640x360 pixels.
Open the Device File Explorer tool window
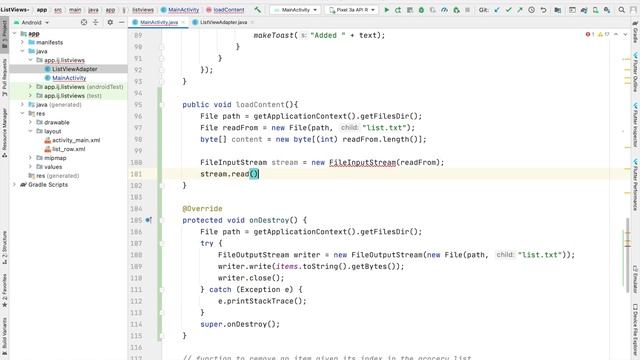tap(636, 330)
